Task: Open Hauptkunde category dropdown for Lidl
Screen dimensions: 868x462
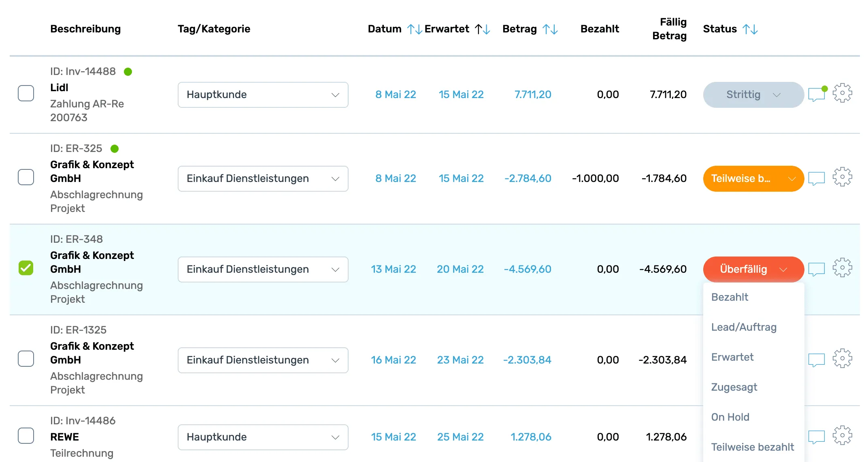Action: 263,95
